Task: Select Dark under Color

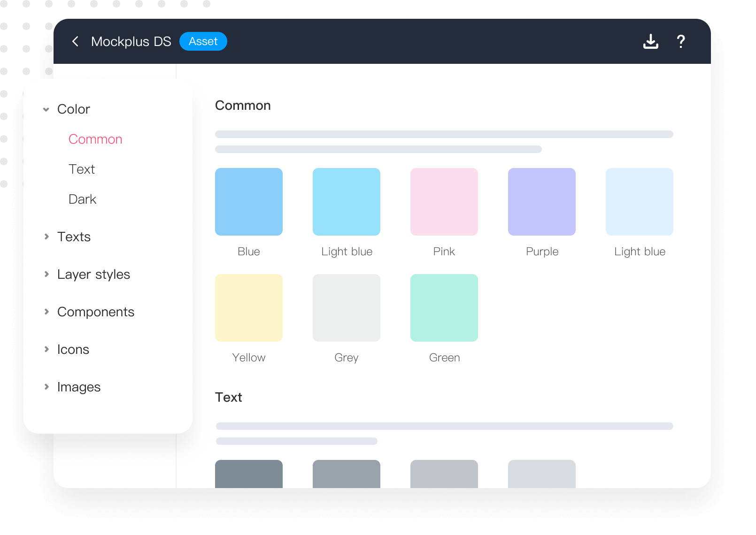Action: 82,199
